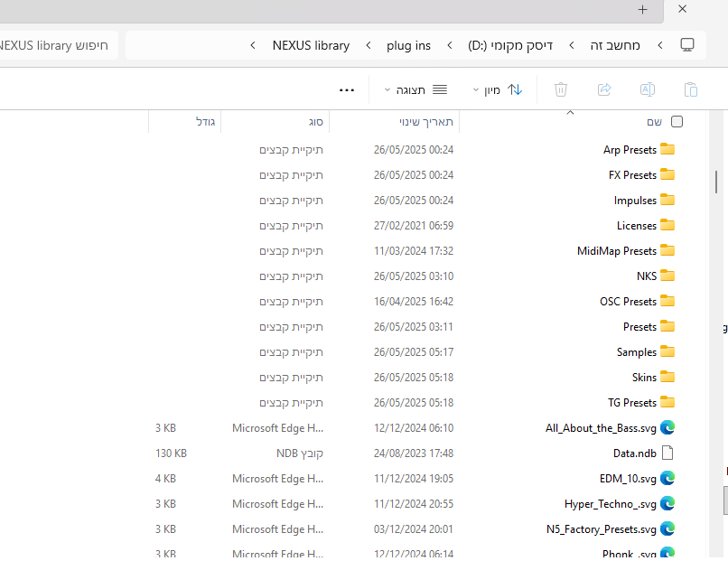Click the Paste clipboard icon

(691, 89)
